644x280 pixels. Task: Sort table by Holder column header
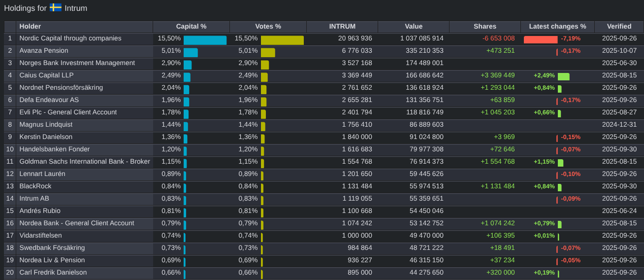click(x=30, y=27)
